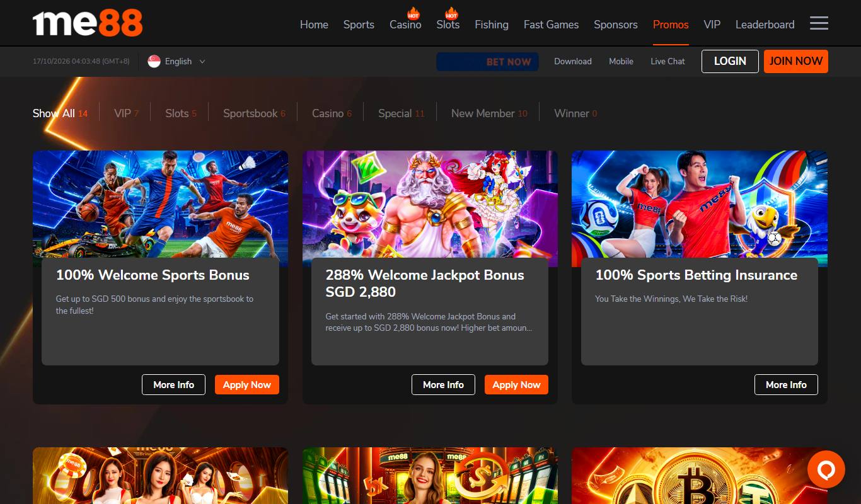
Task: Select the Promos menu item
Action: pyautogui.click(x=671, y=25)
